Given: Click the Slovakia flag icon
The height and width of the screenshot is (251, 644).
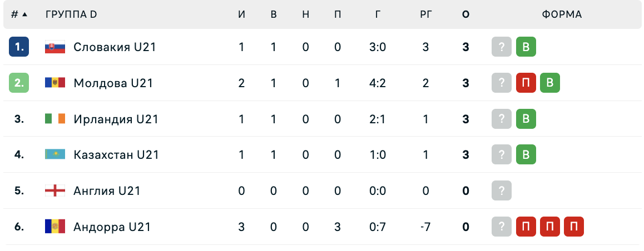Looking at the screenshot, I should [x=55, y=47].
